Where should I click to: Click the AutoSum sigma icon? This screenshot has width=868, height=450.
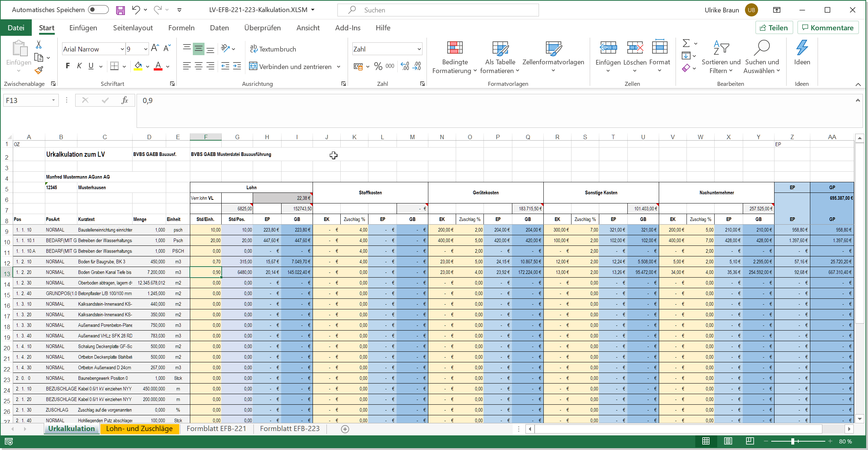(x=686, y=43)
